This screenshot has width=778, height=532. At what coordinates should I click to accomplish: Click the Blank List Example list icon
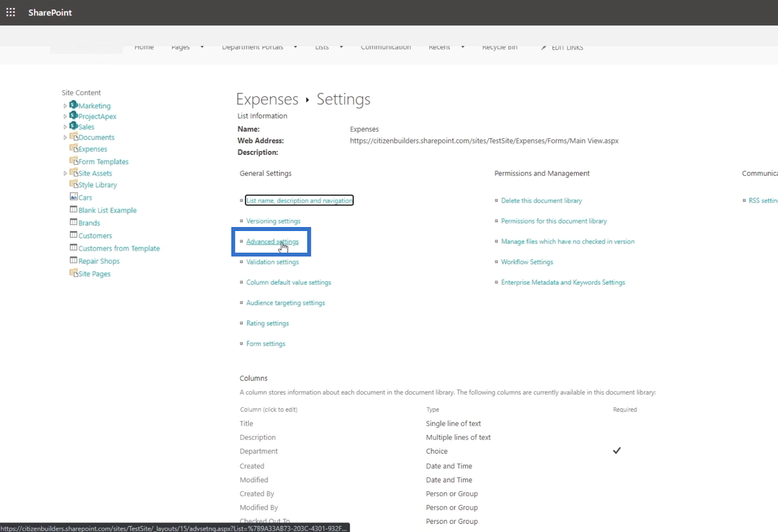click(74, 209)
